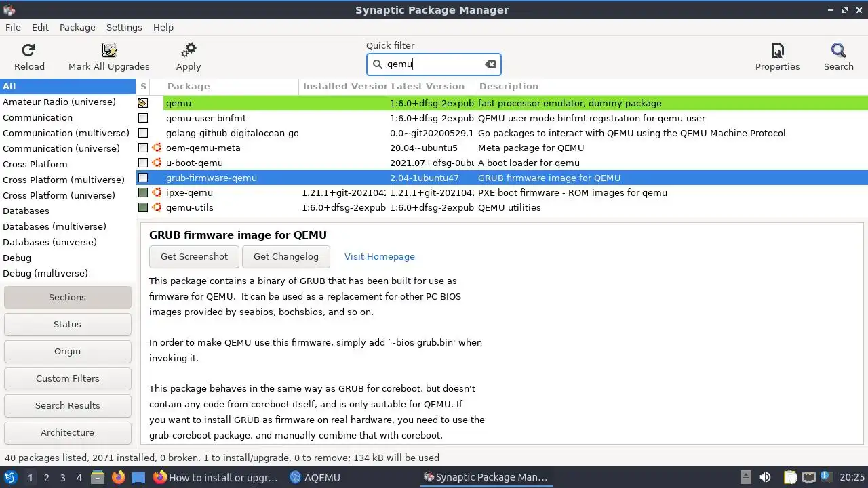The width and height of the screenshot is (868, 488).
Task: Select the qemu package row
Action: click(x=502, y=103)
